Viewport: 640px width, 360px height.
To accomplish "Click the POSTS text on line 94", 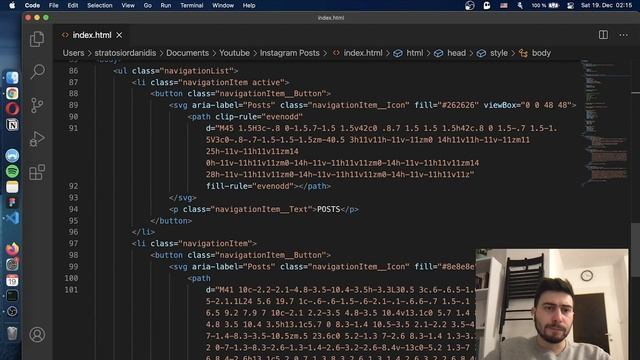I will pyautogui.click(x=329, y=209).
